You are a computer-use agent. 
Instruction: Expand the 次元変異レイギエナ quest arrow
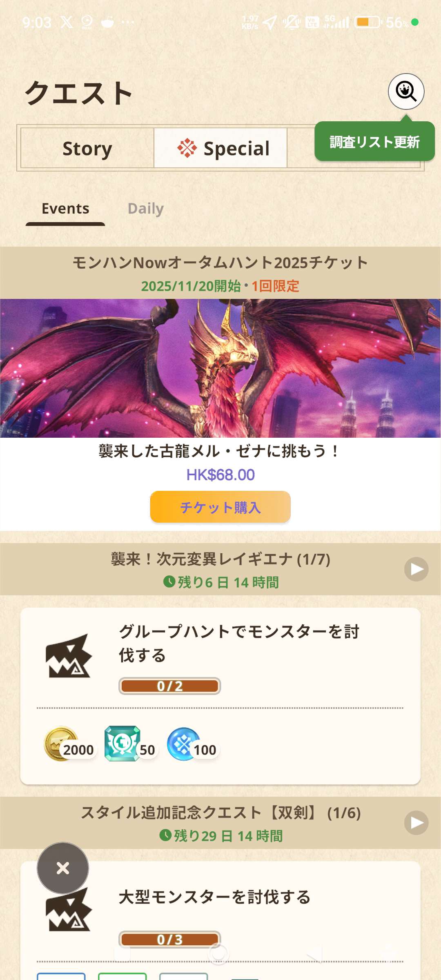coord(416,569)
